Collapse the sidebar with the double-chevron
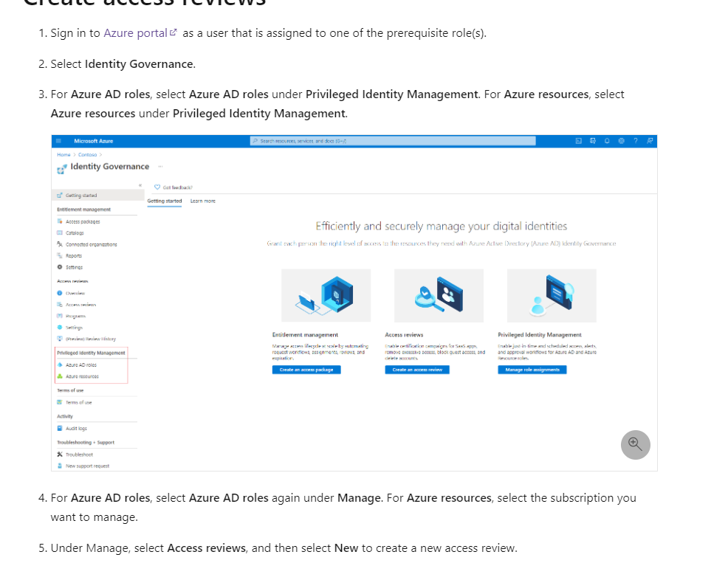 click(140, 186)
